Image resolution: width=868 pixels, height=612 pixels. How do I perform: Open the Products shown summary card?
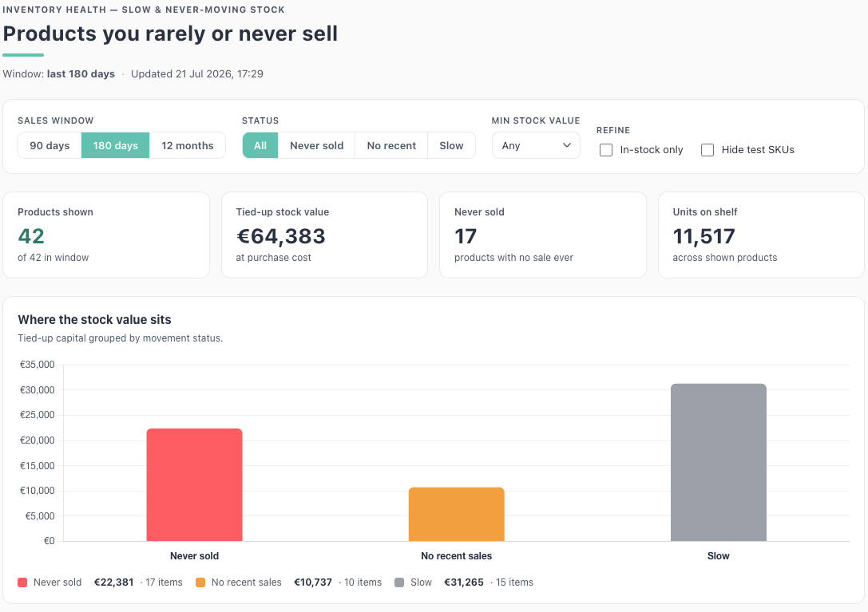tap(106, 235)
